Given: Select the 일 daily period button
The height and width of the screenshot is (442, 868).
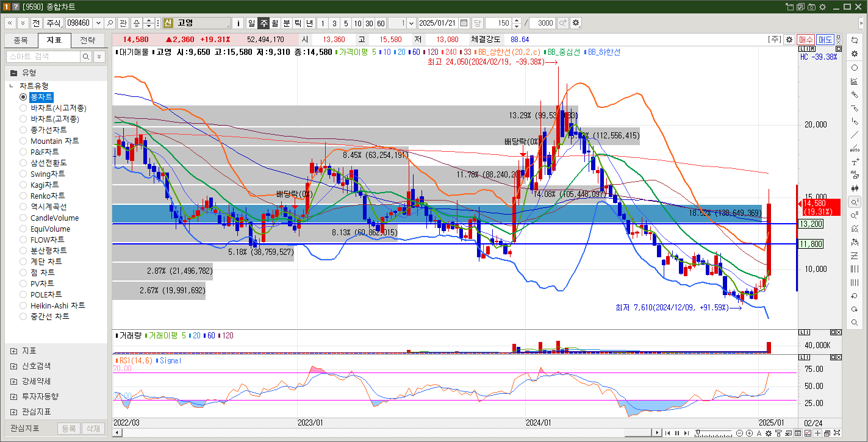Looking at the screenshot, I should [251, 23].
